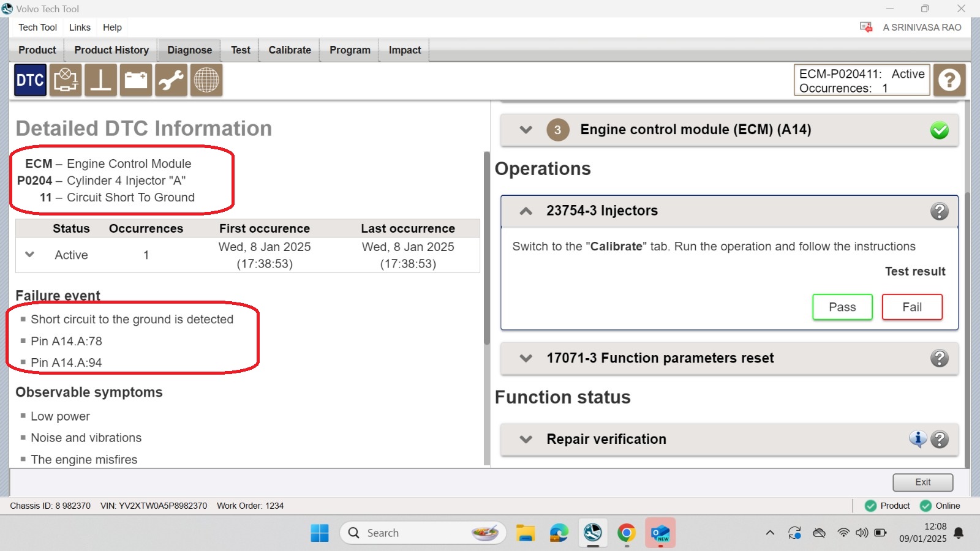Click the connection status icon near username
The width and height of the screenshot is (980, 551).
[866, 27]
